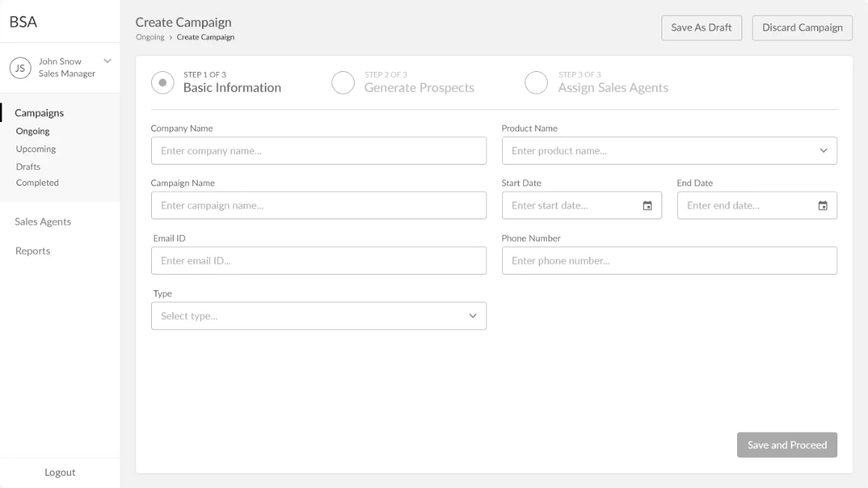Open Drafts in the sidebar
This screenshot has height=488, width=868.
(28, 167)
